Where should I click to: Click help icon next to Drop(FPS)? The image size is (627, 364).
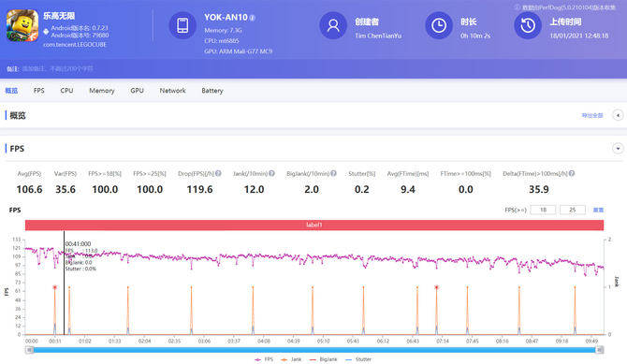(218, 173)
